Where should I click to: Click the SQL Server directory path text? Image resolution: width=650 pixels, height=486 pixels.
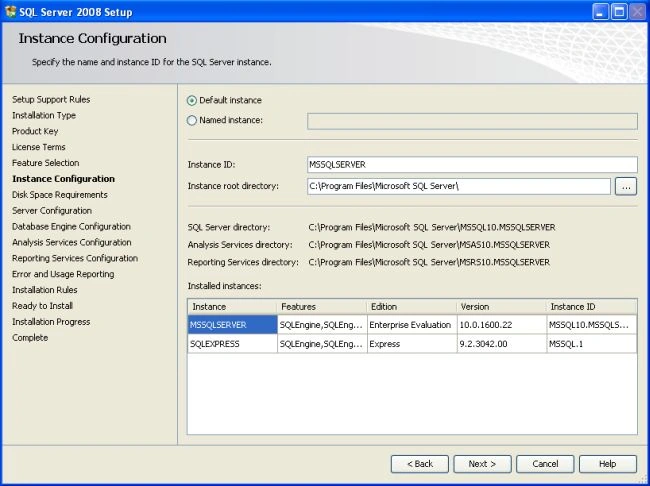pyautogui.click(x=432, y=227)
